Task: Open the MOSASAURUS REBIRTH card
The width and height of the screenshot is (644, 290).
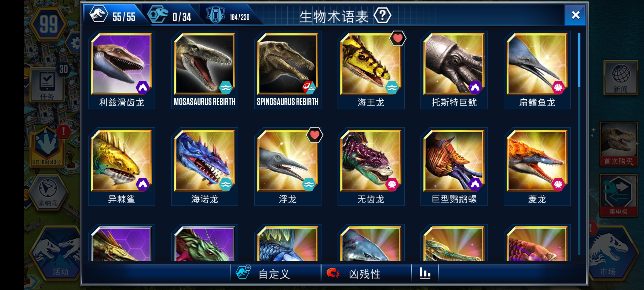Action: click(205, 70)
